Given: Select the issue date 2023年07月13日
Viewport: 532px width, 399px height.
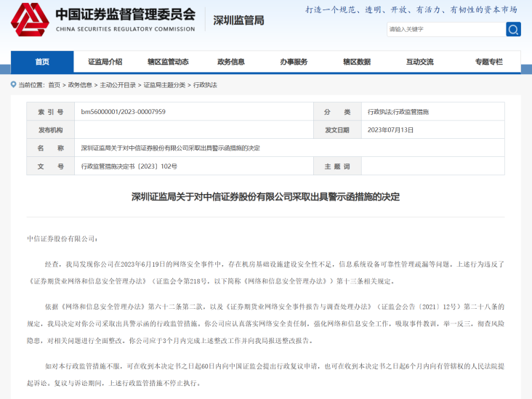Looking at the screenshot, I should [390, 130].
